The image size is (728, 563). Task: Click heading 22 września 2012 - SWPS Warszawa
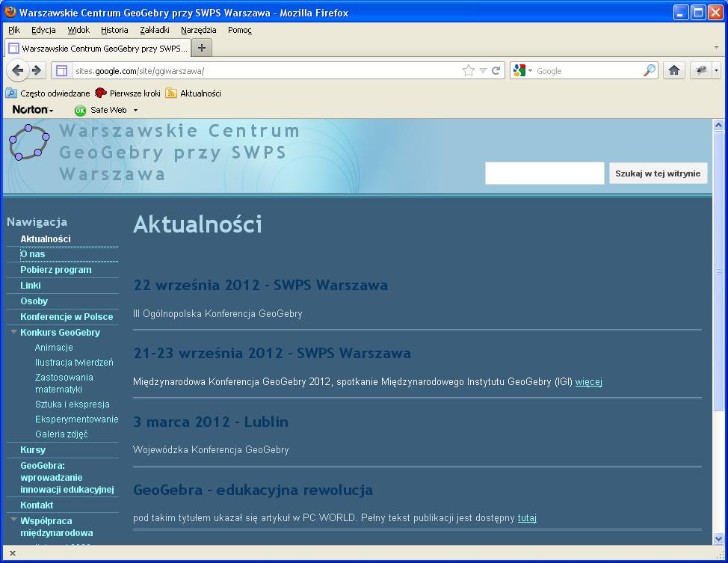tap(260, 285)
